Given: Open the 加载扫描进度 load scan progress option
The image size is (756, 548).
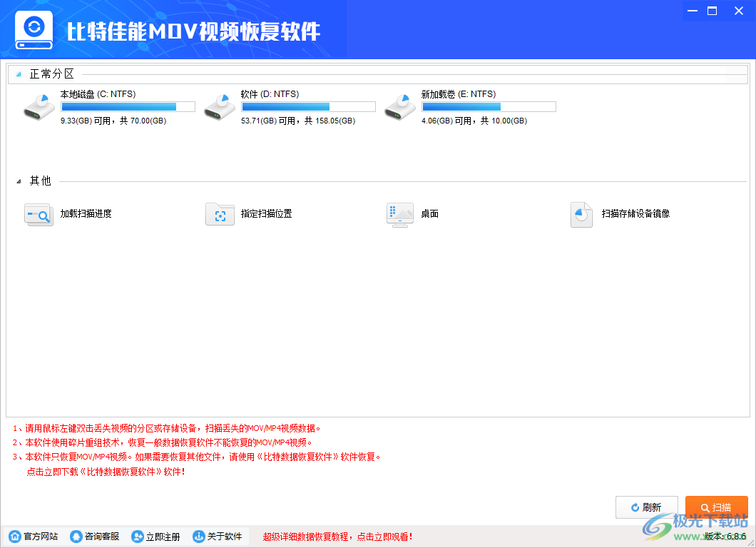Looking at the screenshot, I should point(39,215).
